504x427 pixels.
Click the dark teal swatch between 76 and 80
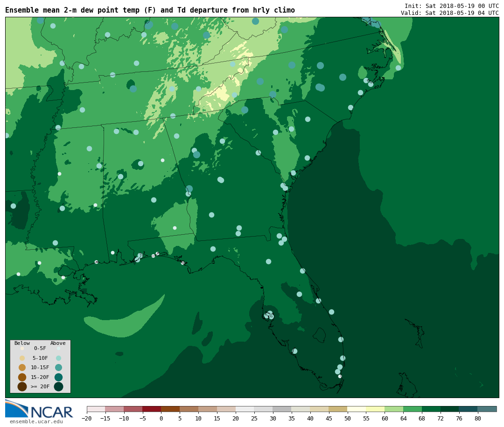469,409
